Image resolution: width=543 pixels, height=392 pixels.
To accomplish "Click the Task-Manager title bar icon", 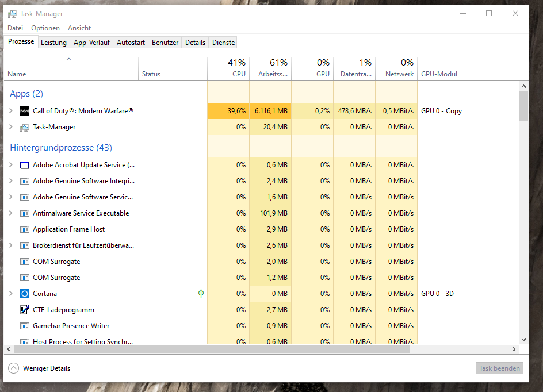I will pyautogui.click(x=13, y=14).
